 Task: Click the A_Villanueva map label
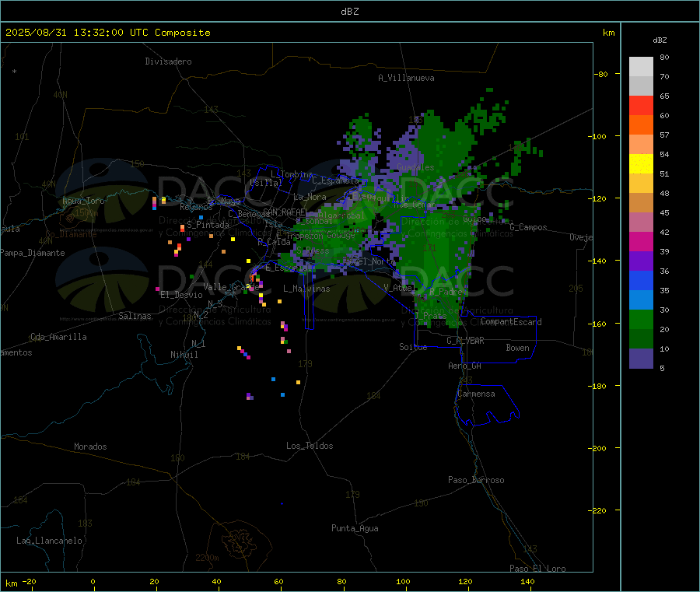pos(406,78)
